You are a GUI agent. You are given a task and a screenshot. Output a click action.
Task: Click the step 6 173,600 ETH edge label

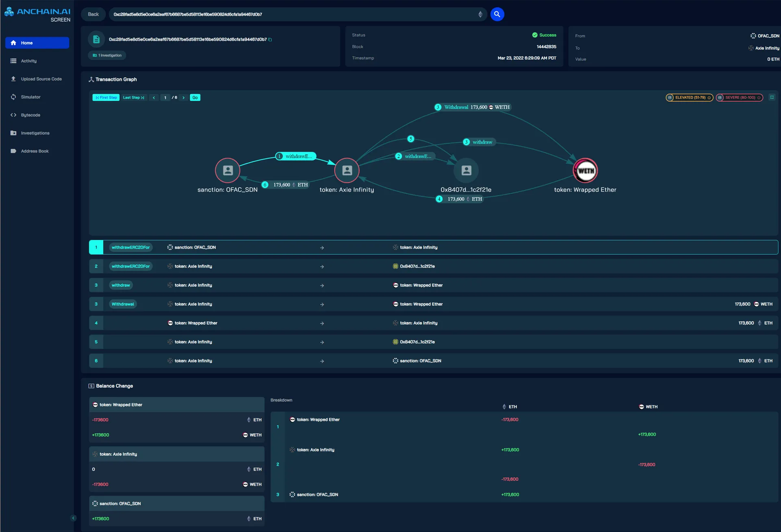coord(286,185)
